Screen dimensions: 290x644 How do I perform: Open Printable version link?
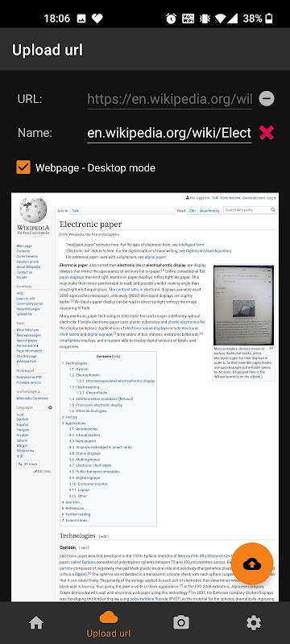[x=28, y=382]
